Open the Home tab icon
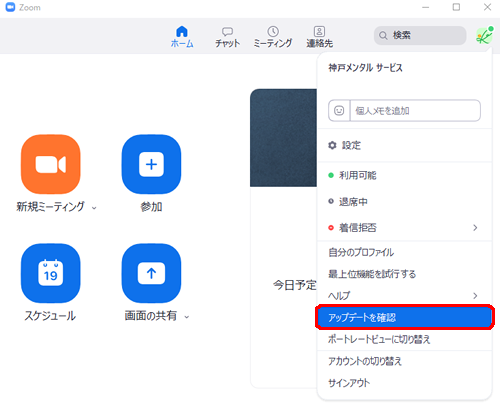The height and width of the screenshot is (407, 500). 182,32
